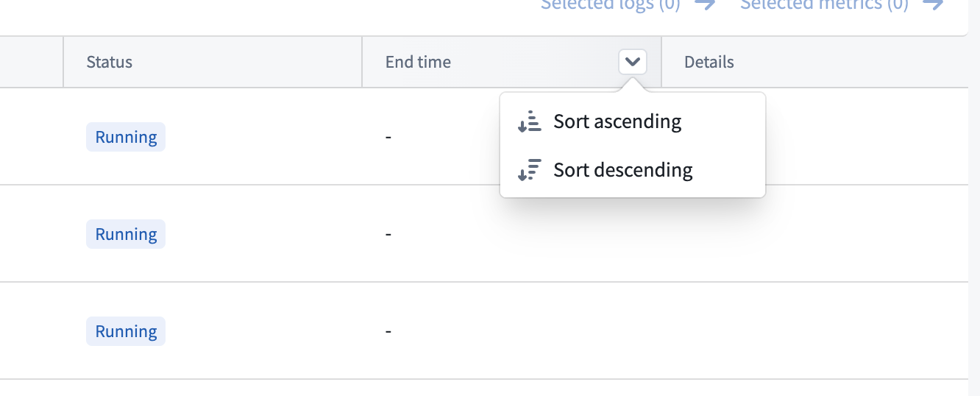
Task: Click arrow icon beside Selected metrics
Action: tap(933, 4)
